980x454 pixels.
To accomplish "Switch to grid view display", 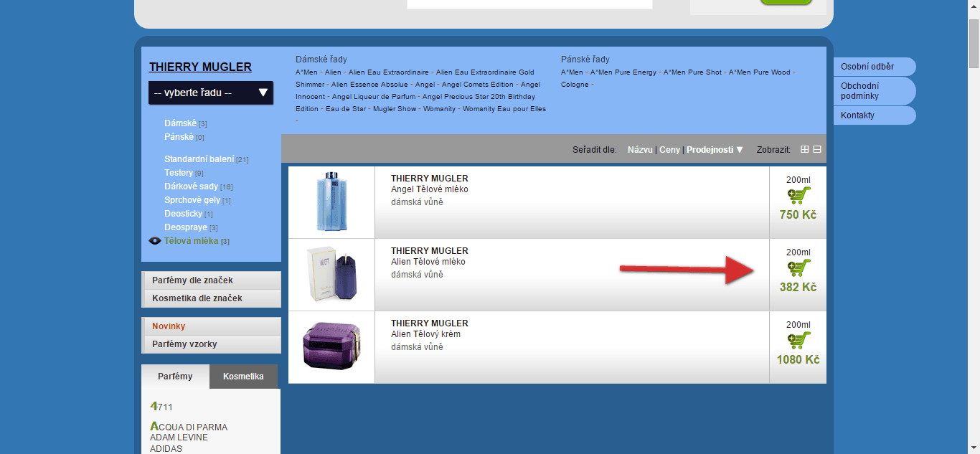I will pos(804,150).
